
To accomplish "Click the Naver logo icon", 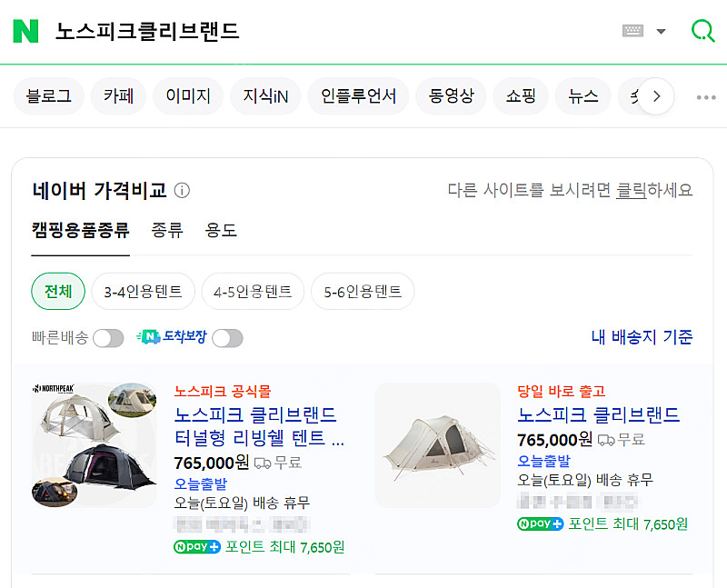I will pos(25,30).
